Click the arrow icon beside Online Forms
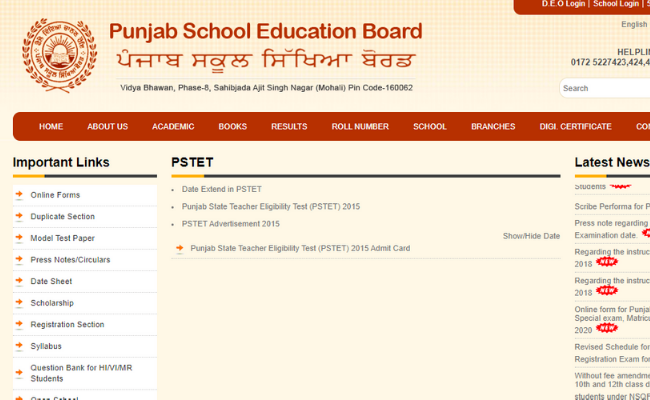 [19, 195]
